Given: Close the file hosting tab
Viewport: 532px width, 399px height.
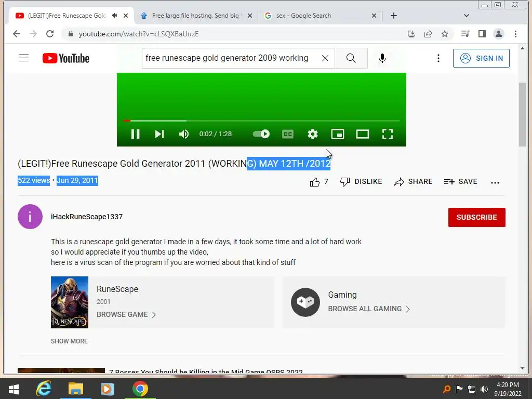Looking at the screenshot, I should pos(250,16).
